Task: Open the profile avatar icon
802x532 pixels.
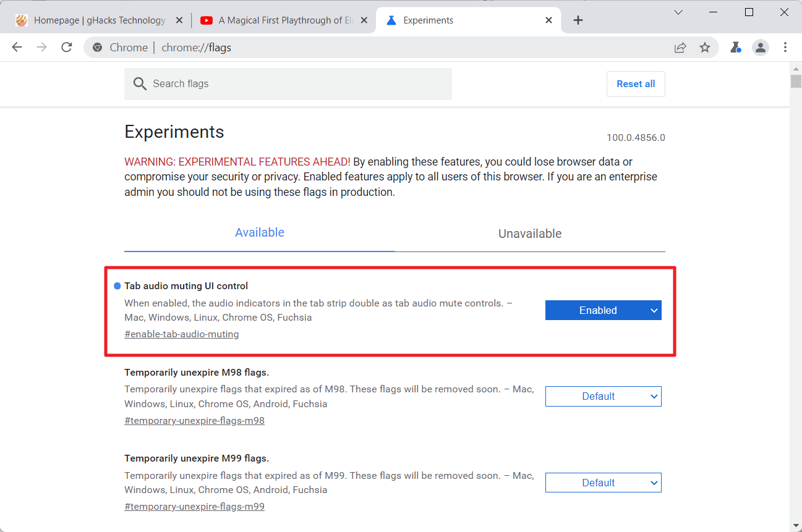Action: tap(760, 48)
